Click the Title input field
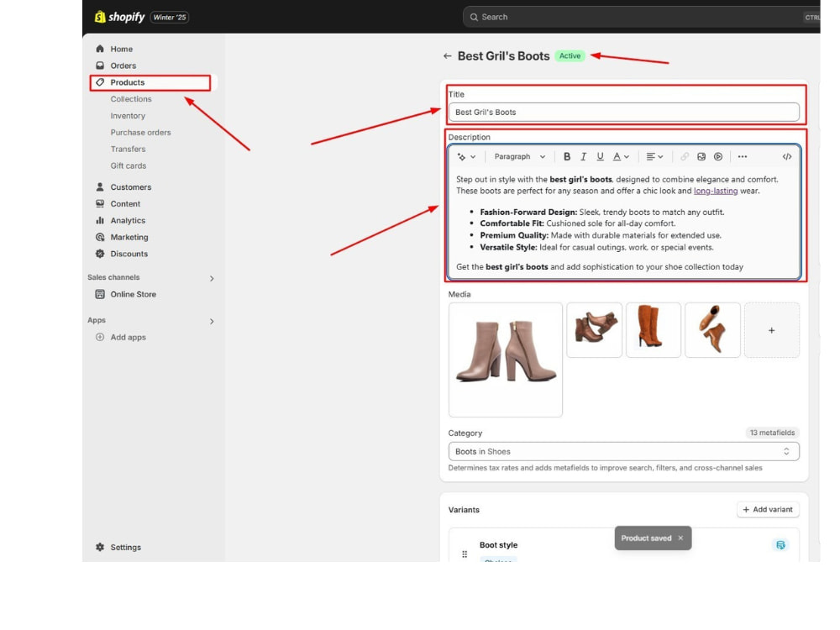Viewport: 840px width, 630px height. (623, 112)
